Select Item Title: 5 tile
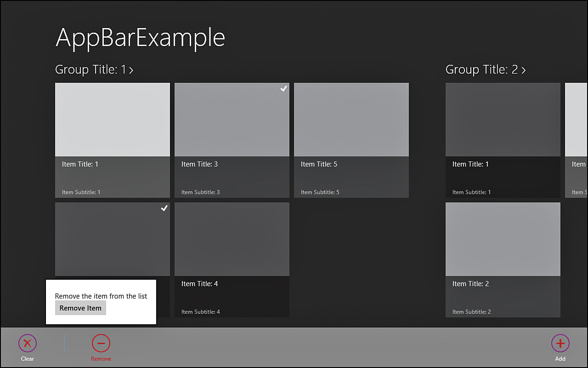 pyautogui.click(x=351, y=140)
